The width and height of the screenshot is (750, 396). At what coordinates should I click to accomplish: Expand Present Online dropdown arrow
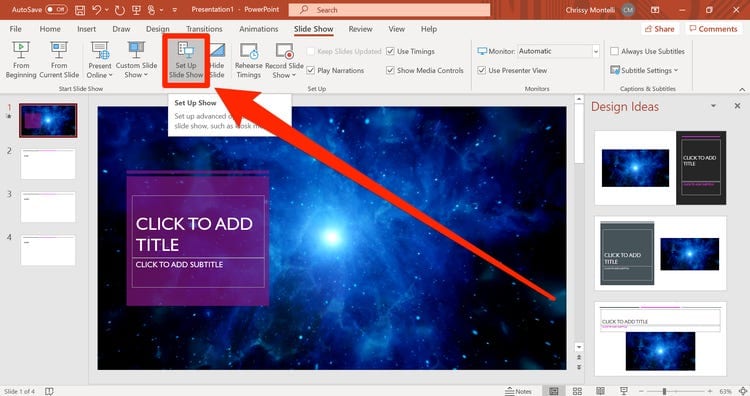point(110,75)
